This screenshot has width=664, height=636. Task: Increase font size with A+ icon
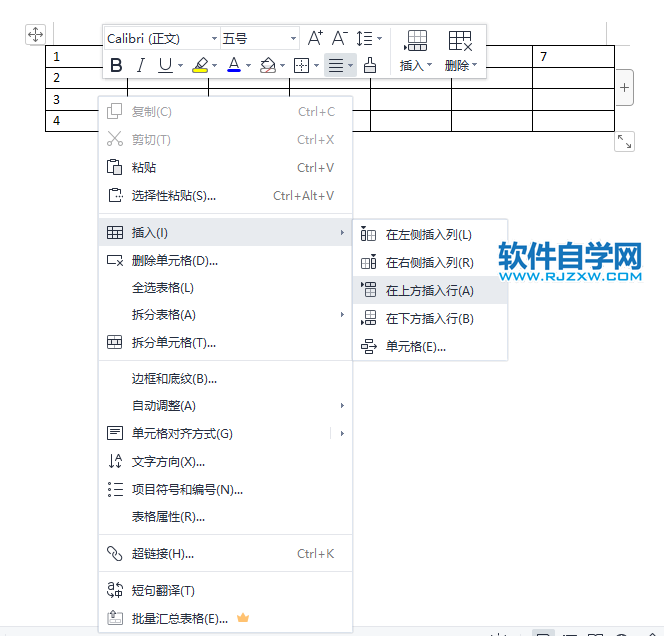pyautogui.click(x=315, y=38)
